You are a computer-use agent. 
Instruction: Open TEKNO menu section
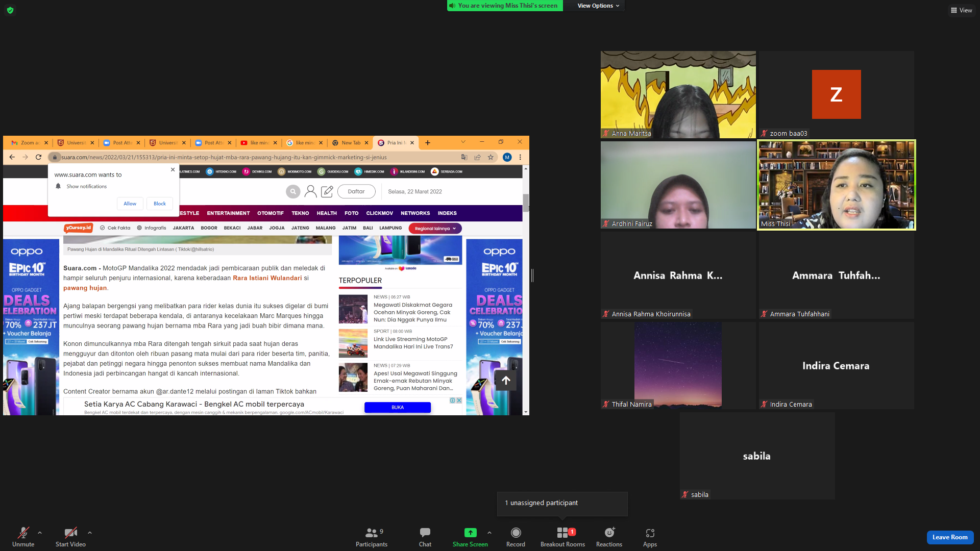pyautogui.click(x=300, y=213)
